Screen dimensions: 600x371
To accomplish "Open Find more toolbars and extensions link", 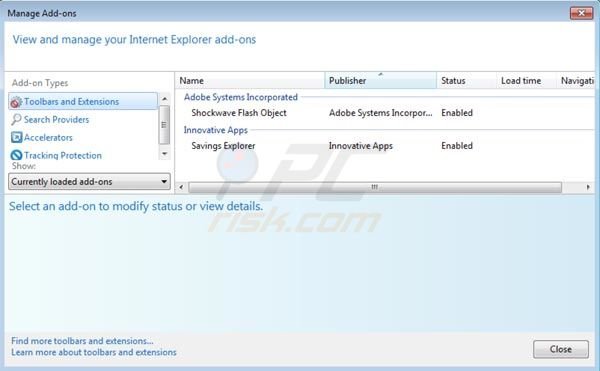I will pyautogui.click(x=82, y=341).
